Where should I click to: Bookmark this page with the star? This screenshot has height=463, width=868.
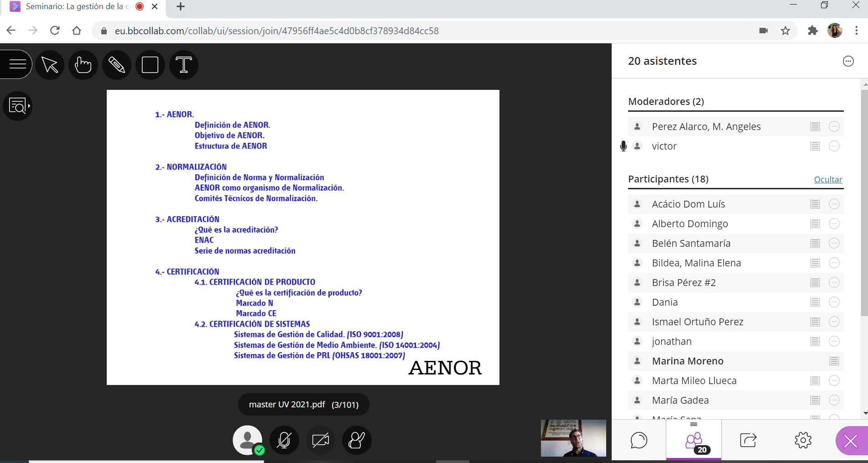click(785, 31)
